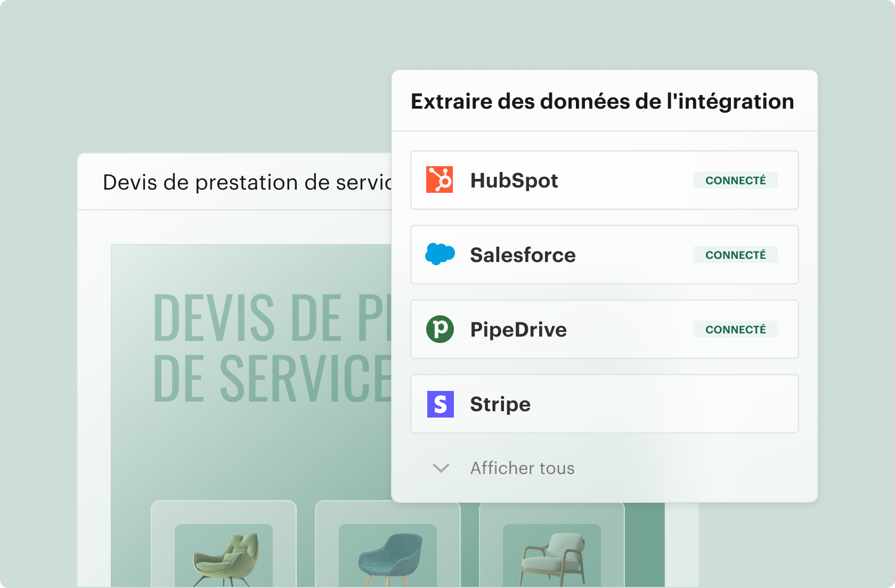Click the "Devis de prestation de servic" document title
The image size is (895, 588).
(247, 182)
